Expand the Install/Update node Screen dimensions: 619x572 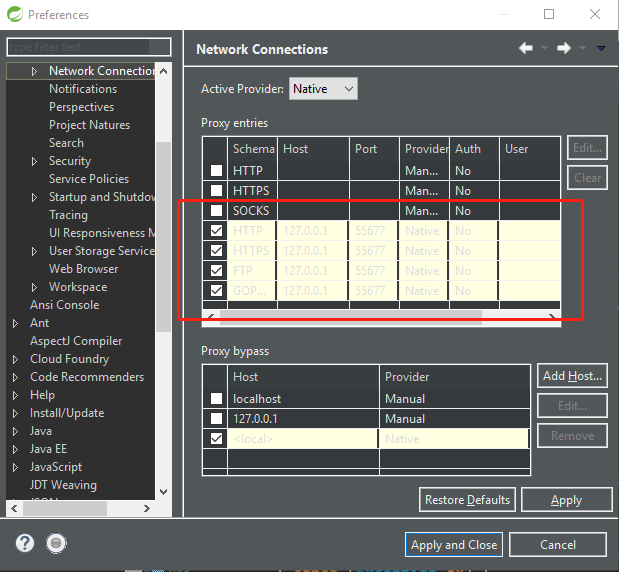click(15, 413)
